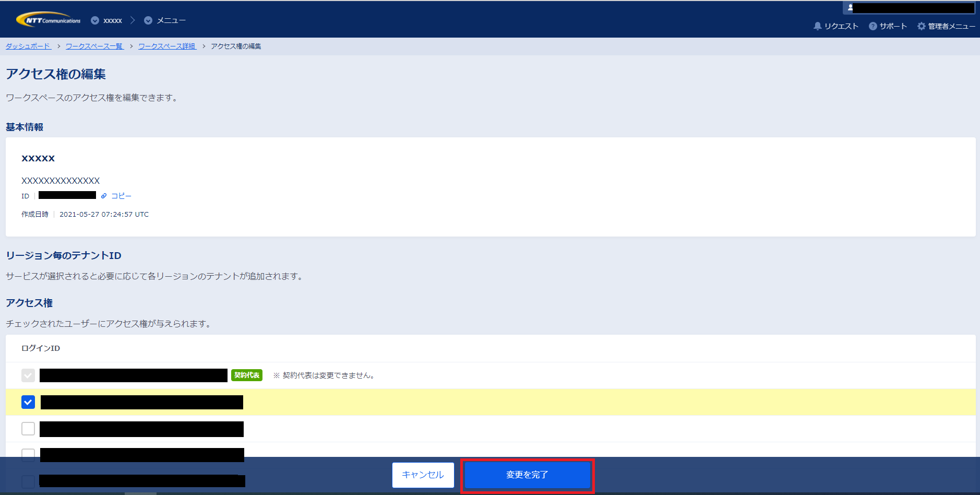Open 管理者メニュー gear icon
The height and width of the screenshot is (495, 980).
point(922,26)
